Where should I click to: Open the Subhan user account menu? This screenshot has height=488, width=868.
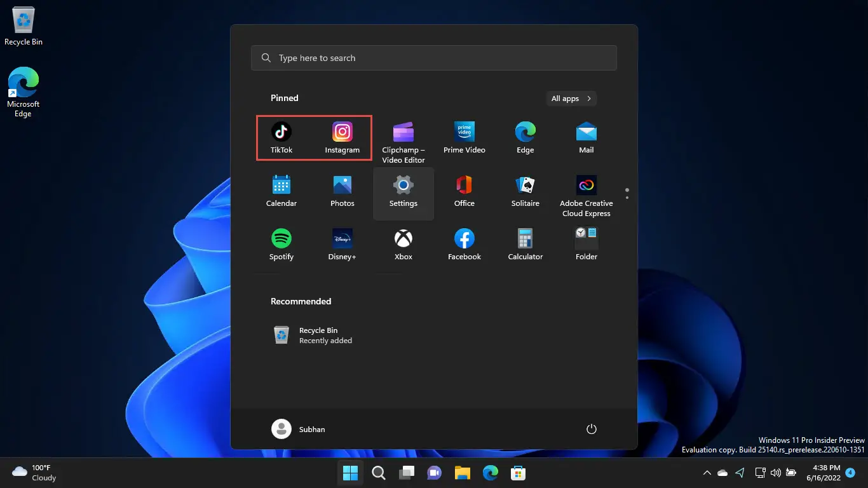(x=299, y=429)
